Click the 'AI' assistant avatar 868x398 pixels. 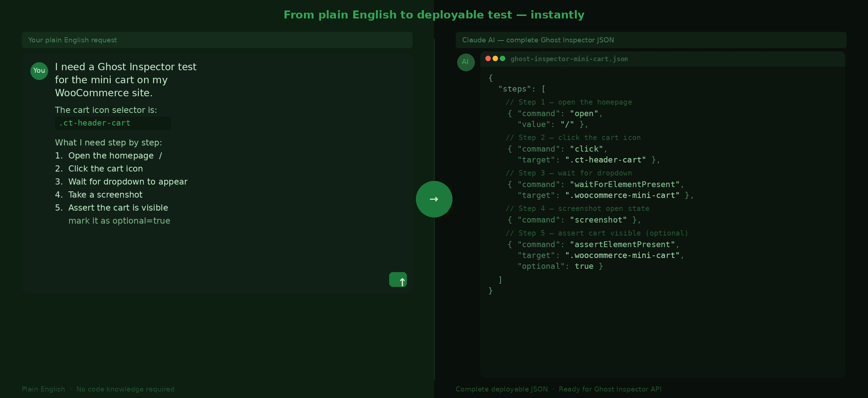click(x=465, y=62)
